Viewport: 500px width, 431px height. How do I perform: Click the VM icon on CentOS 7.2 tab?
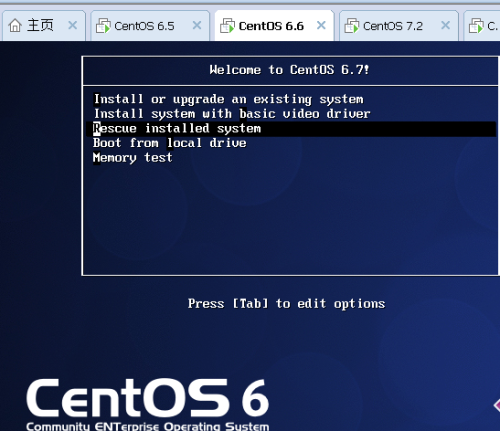click(352, 26)
